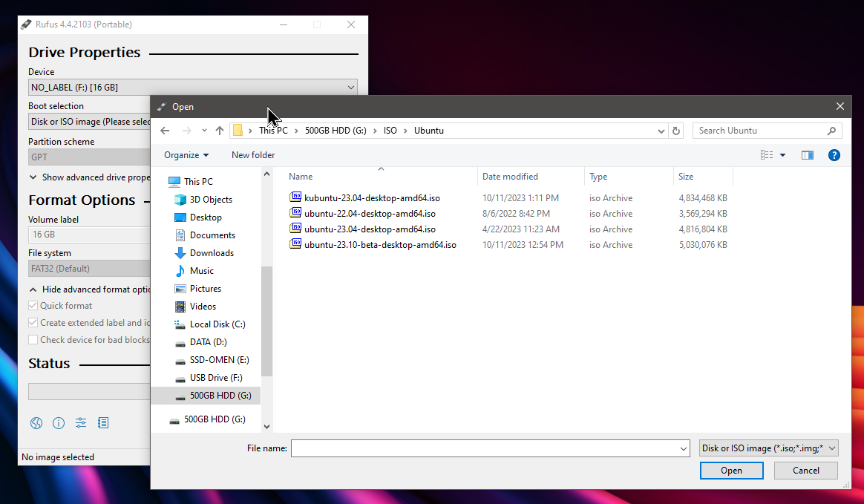Go up one folder level arrow
Image resolution: width=864 pixels, height=504 pixels.
pyautogui.click(x=220, y=131)
